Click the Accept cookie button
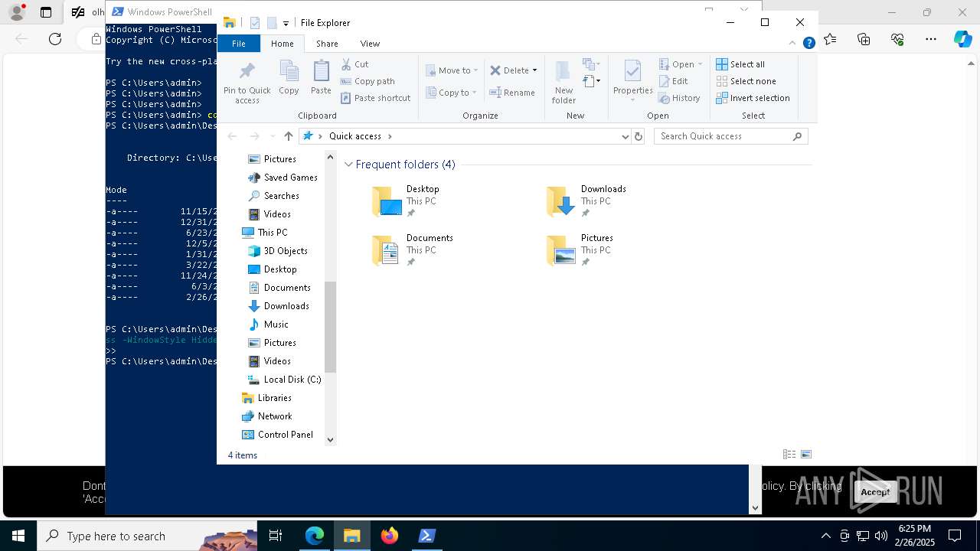This screenshot has width=980, height=551. tap(875, 492)
